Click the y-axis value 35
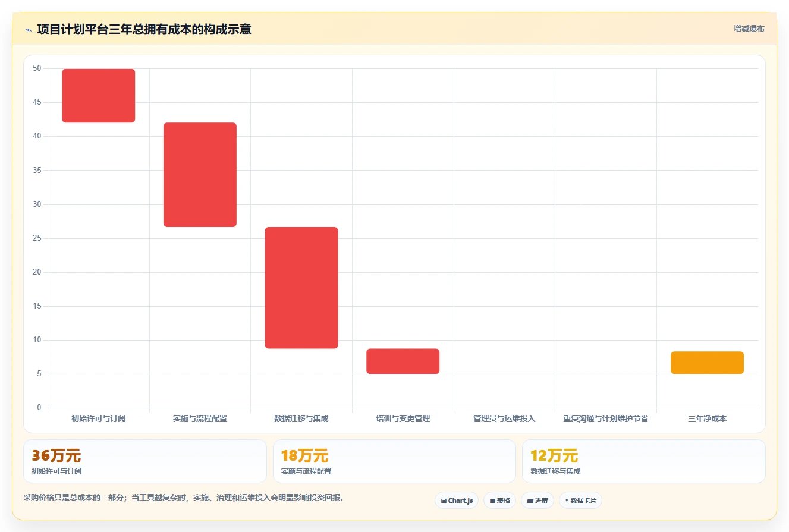The height and width of the screenshot is (532, 789). 37,171
